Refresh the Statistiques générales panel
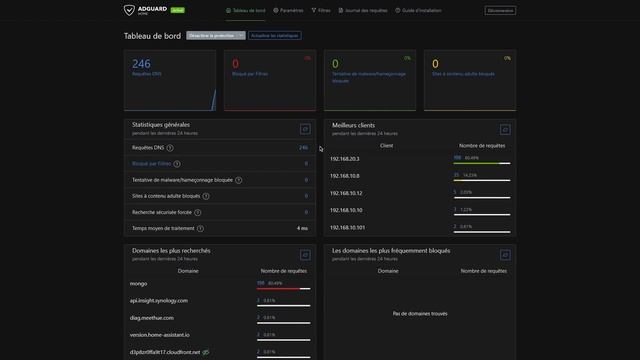 click(305, 129)
